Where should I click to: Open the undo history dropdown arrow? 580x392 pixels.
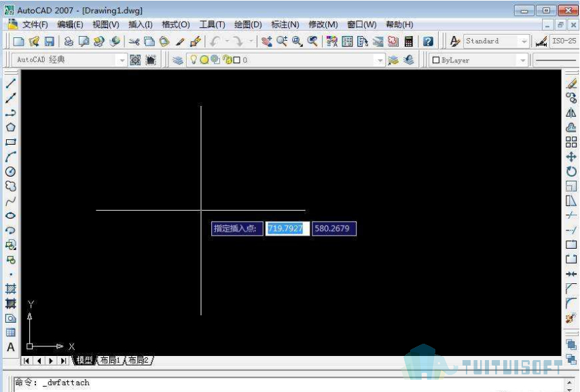pos(227,41)
